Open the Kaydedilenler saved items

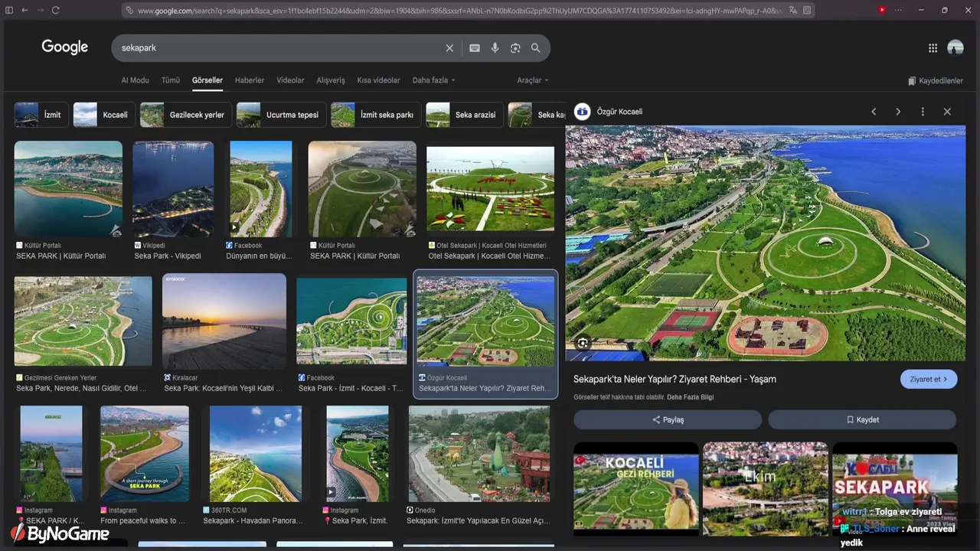coord(936,80)
